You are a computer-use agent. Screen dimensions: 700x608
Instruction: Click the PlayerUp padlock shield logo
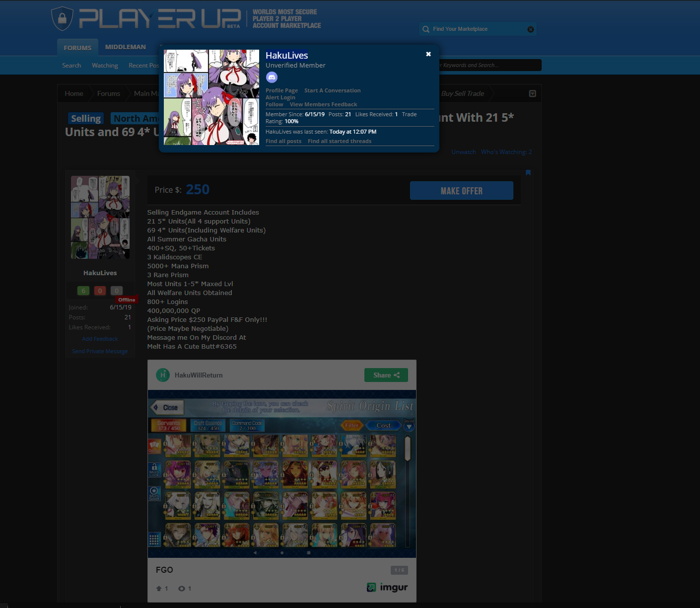coord(62,19)
